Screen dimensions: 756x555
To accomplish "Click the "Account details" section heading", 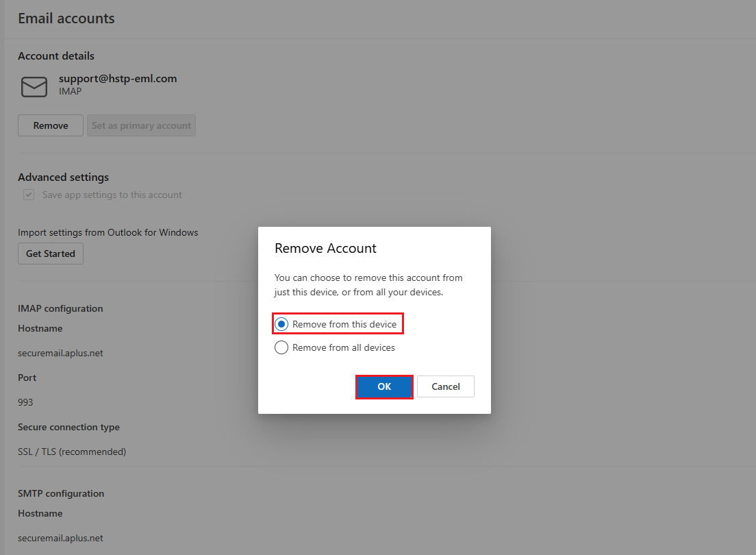I will click(x=56, y=56).
